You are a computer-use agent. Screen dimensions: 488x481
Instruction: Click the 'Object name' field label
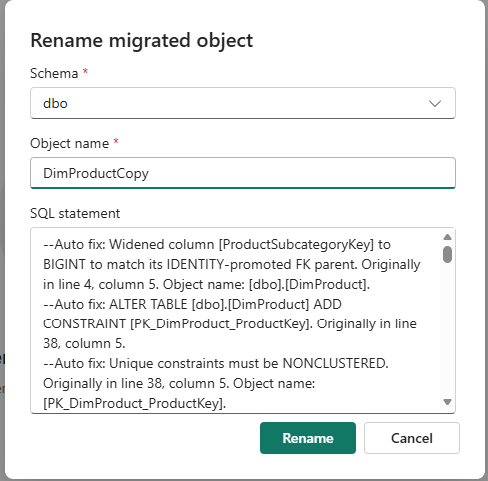[x=69, y=143]
